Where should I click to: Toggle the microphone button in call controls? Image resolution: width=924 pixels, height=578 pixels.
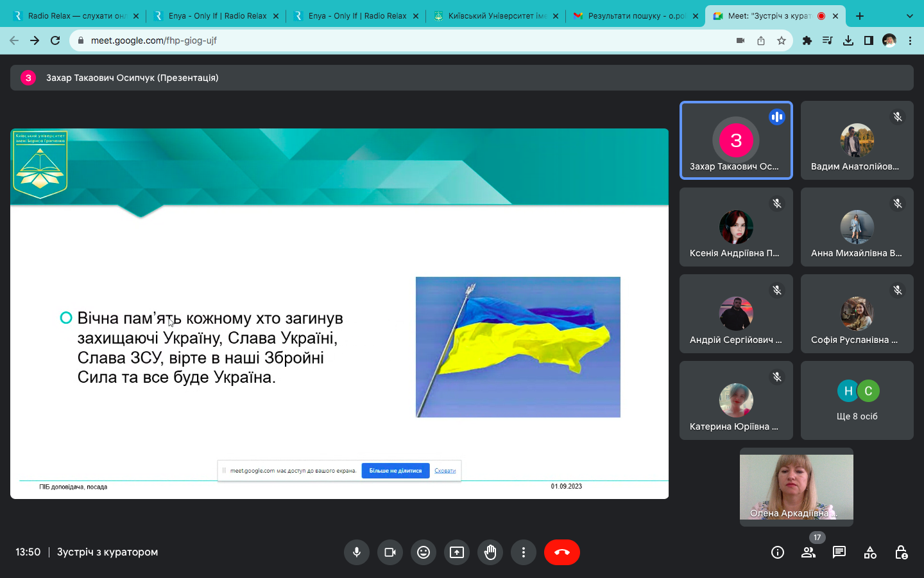pyautogui.click(x=357, y=552)
